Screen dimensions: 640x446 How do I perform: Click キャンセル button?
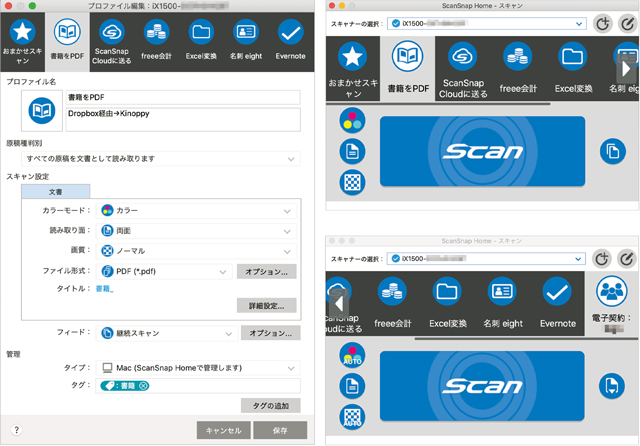coord(224,430)
